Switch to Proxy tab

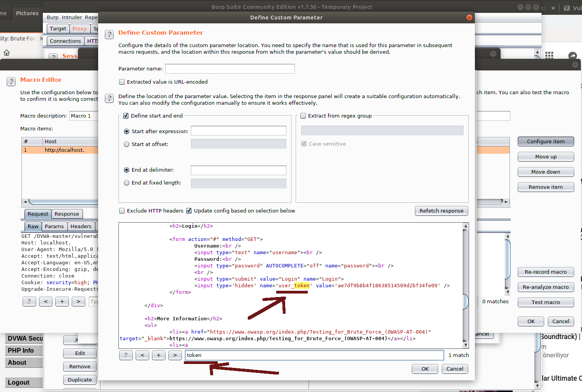pyautogui.click(x=79, y=28)
